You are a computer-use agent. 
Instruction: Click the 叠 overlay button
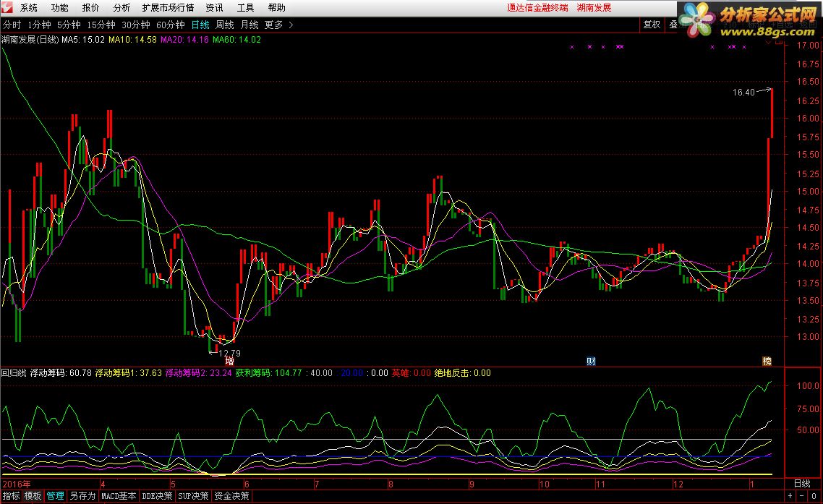pos(673,25)
